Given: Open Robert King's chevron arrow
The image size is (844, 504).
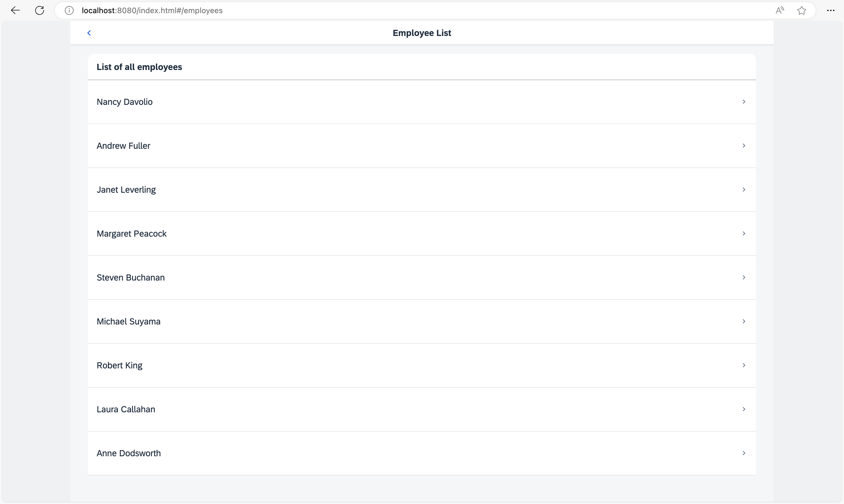Looking at the screenshot, I should [x=744, y=365].
